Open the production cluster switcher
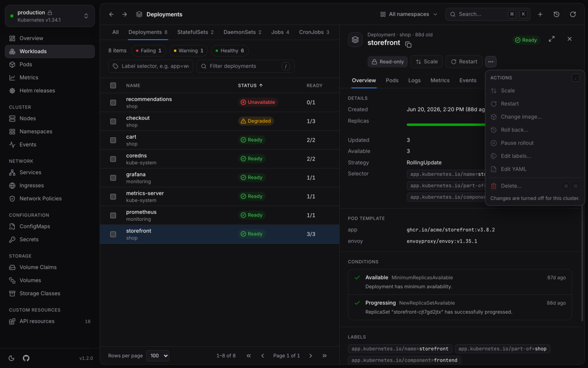 [50, 16]
